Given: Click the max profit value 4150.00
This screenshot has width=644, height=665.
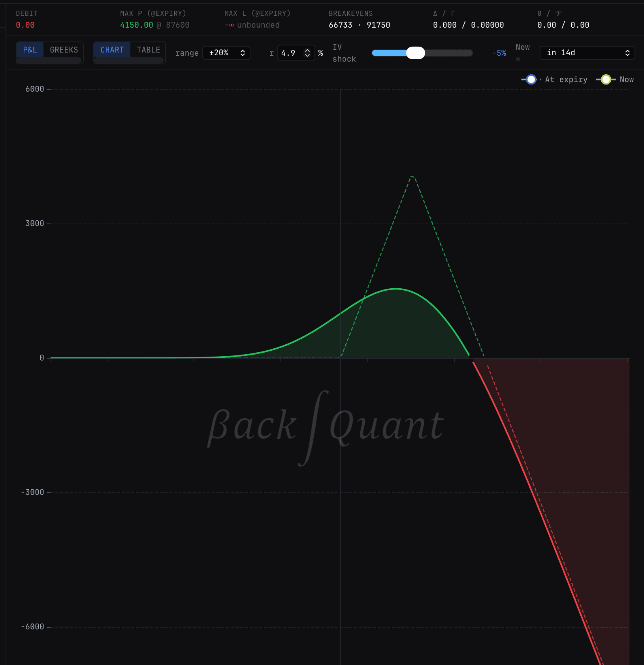Looking at the screenshot, I should tap(136, 25).
